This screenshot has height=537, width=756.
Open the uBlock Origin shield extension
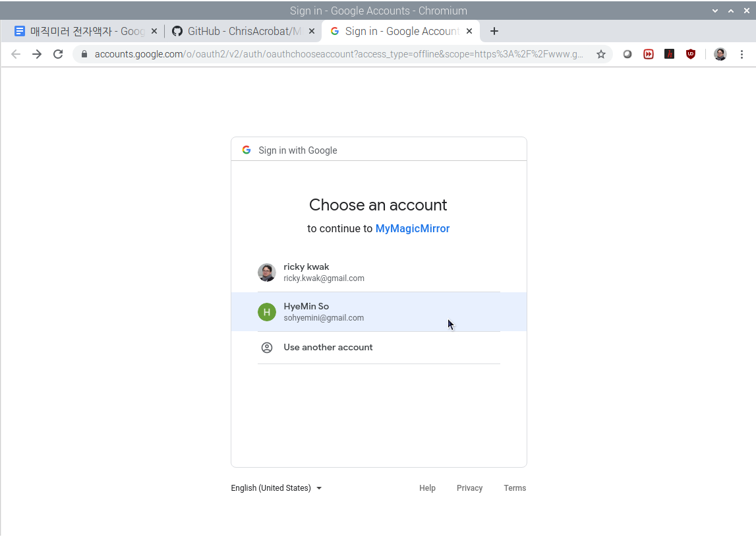click(691, 54)
